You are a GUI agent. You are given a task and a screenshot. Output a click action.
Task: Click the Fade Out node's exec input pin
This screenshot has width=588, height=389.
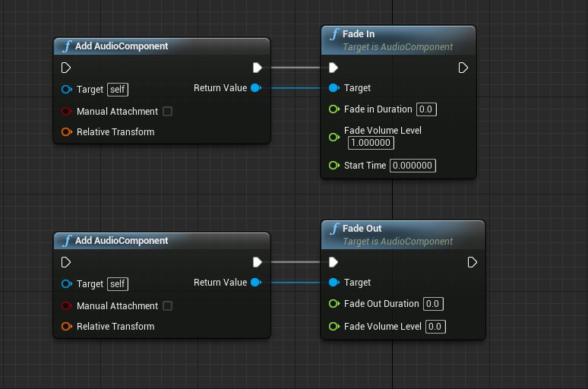tap(334, 263)
